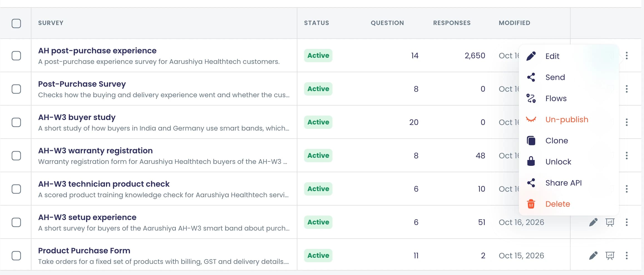This screenshot has height=275, width=644.
Task: Click the Active badge for AH-W3 setup experience
Action: point(318,222)
